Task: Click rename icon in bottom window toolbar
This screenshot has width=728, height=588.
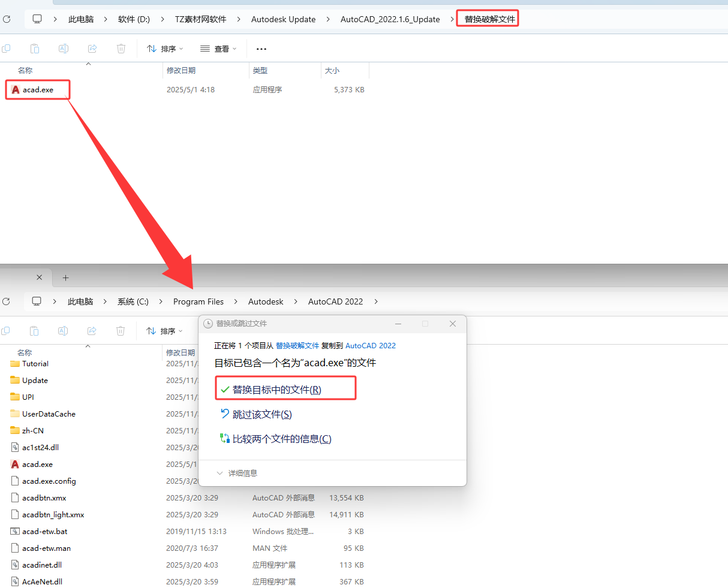Action: [x=63, y=331]
